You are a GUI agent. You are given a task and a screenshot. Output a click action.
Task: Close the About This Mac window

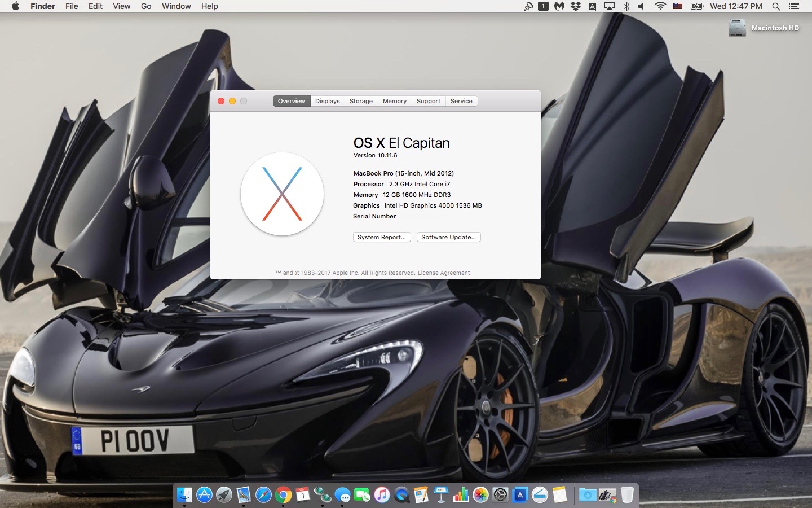click(x=221, y=101)
